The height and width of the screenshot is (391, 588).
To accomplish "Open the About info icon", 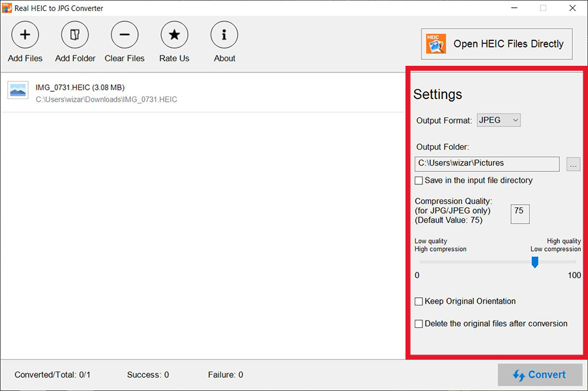I will pyautogui.click(x=224, y=35).
